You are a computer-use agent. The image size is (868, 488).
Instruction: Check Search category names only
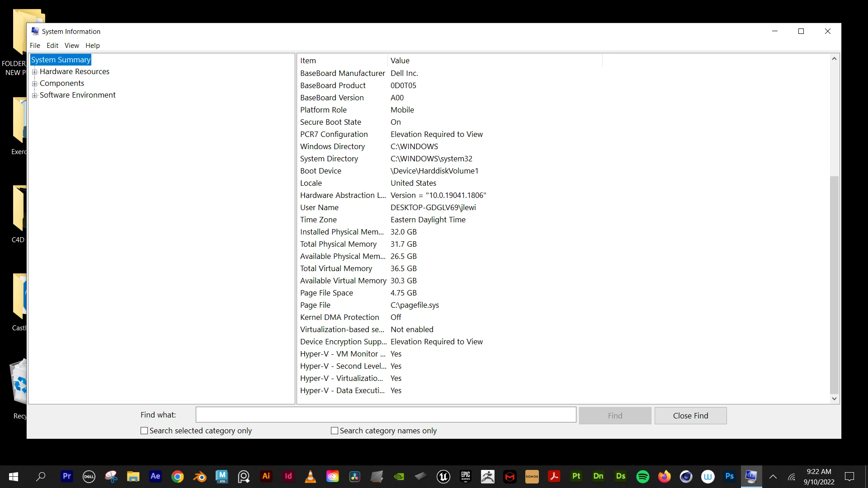click(335, 431)
